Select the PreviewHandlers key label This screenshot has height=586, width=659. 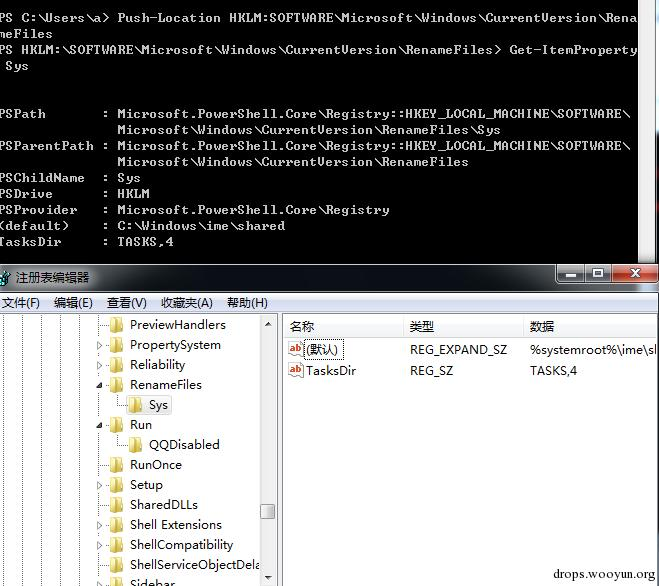178,325
